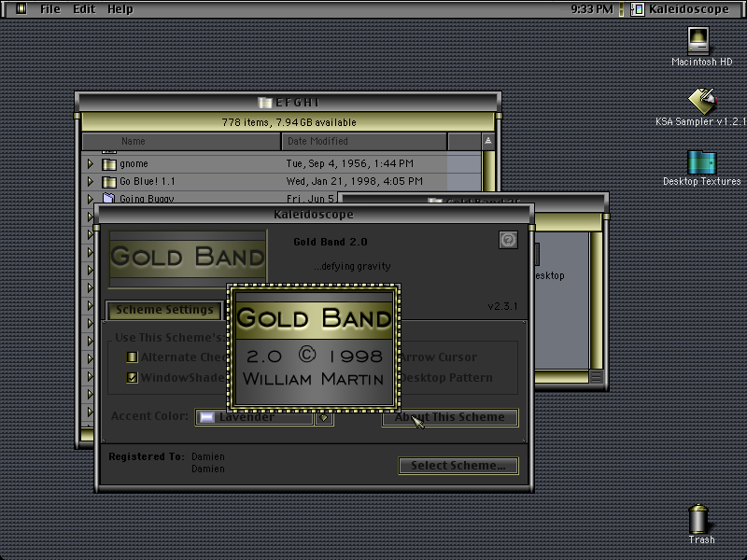Click the 'v2.3.1' version text
Viewport: 747px width, 560px height.
pos(502,306)
